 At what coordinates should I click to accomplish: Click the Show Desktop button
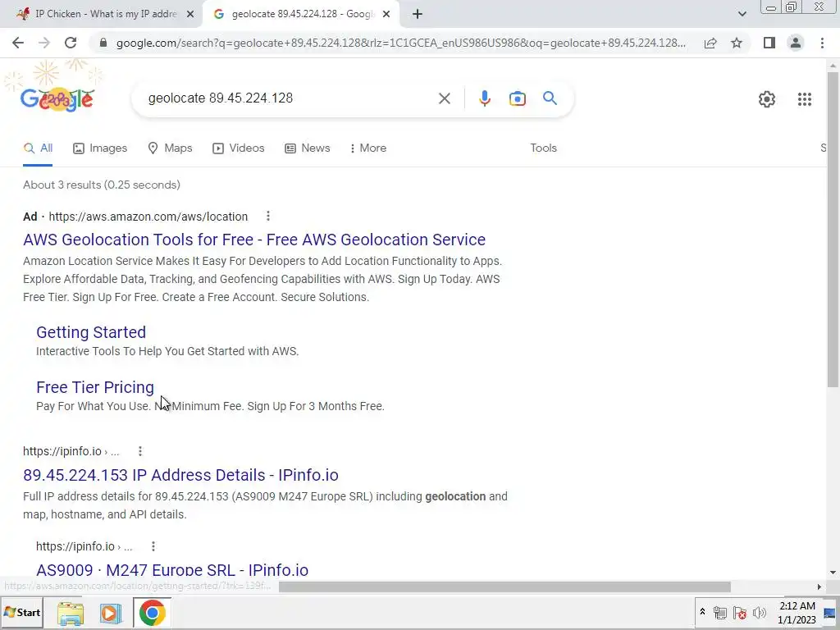coord(831,613)
